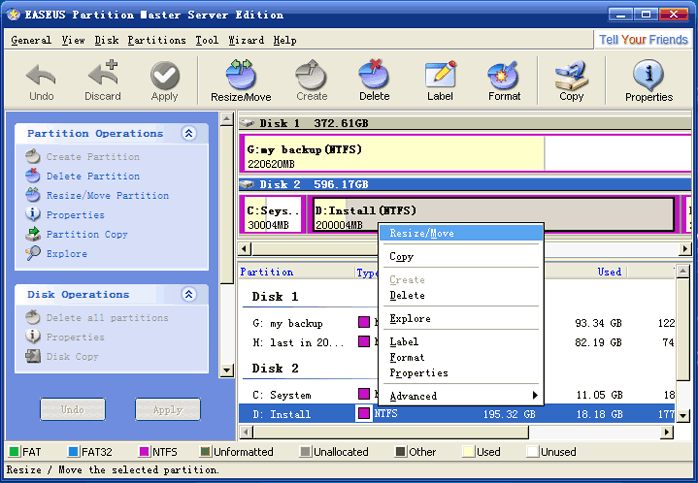Open the Help menu

(285, 40)
